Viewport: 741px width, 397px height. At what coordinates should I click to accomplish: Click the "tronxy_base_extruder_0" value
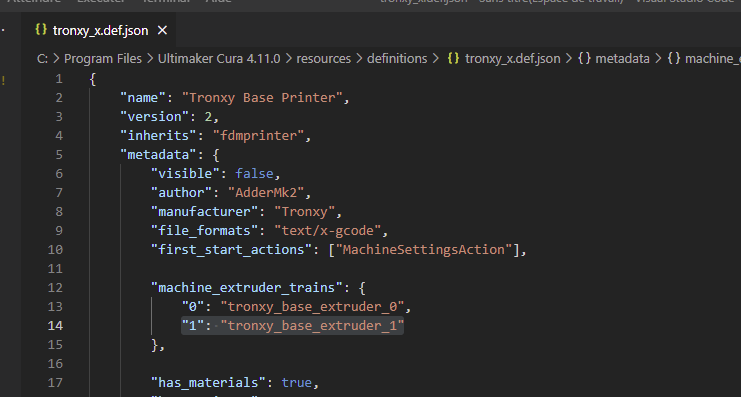point(312,307)
